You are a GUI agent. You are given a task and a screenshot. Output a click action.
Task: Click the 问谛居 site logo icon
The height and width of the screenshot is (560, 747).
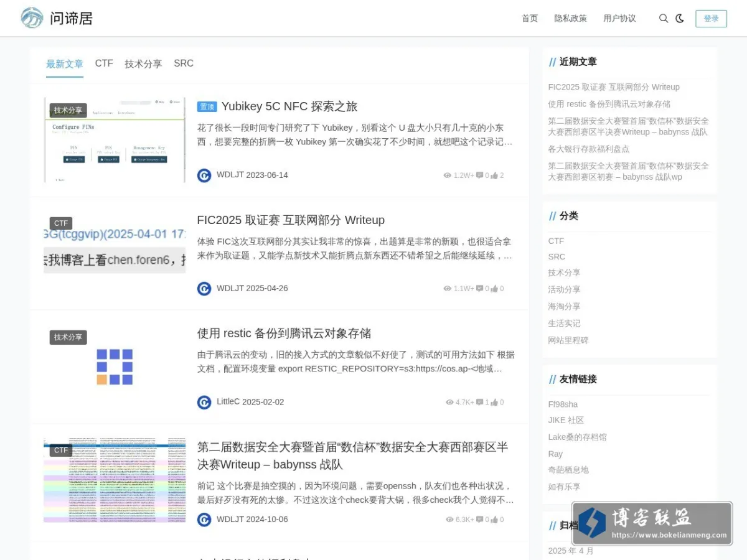pyautogui.click(x=32, y=18)
